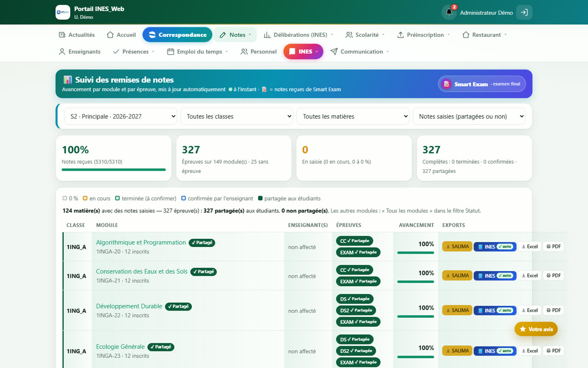Click INES auto export for Ecologie Générale
Screen dimensions: 588x368
(x=495, y=351)
